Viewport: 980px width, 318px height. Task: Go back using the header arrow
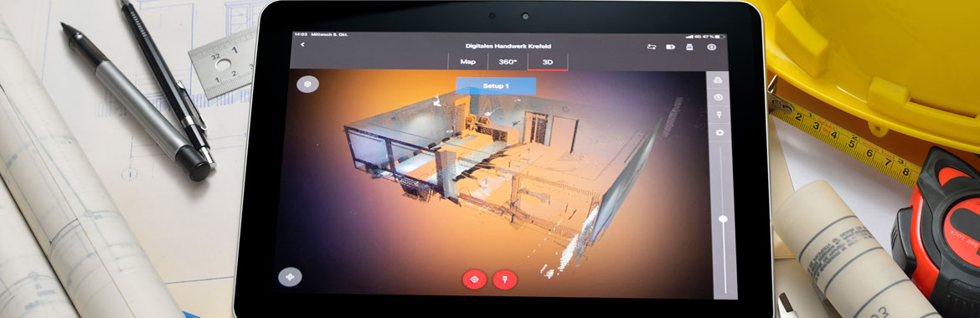[302, 45]
